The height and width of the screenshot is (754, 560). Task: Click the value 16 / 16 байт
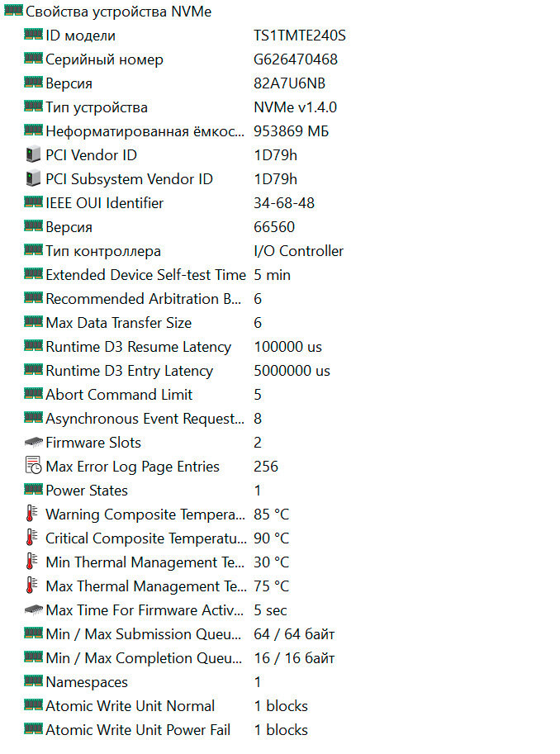pyautogui.click(x=294, y=658)
